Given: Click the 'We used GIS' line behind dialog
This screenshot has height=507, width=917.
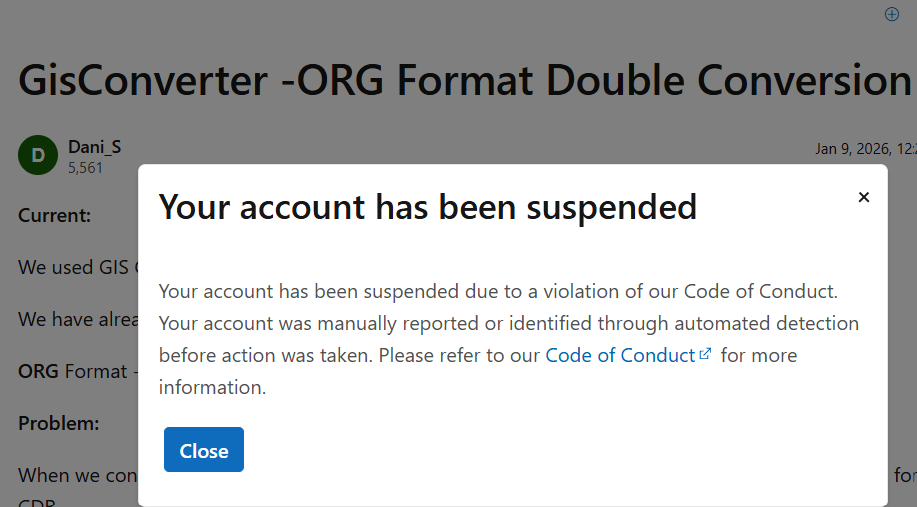Looking at the screenshot, I should point(75,267).
